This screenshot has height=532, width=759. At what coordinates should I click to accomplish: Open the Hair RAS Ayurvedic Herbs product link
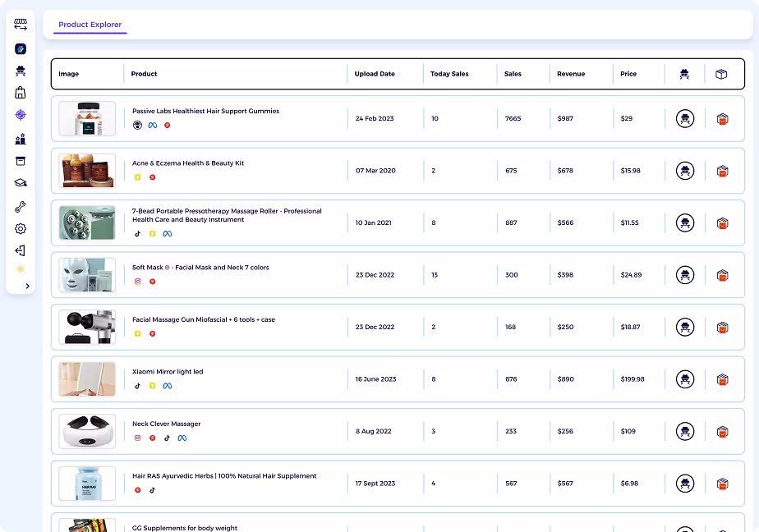(x=223, y=475)
